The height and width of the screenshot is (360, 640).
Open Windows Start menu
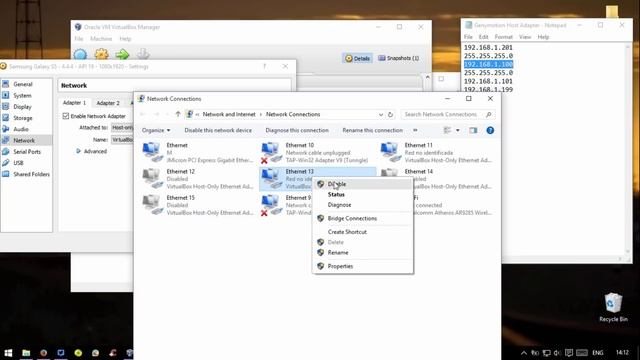click(x=8, y=353)
